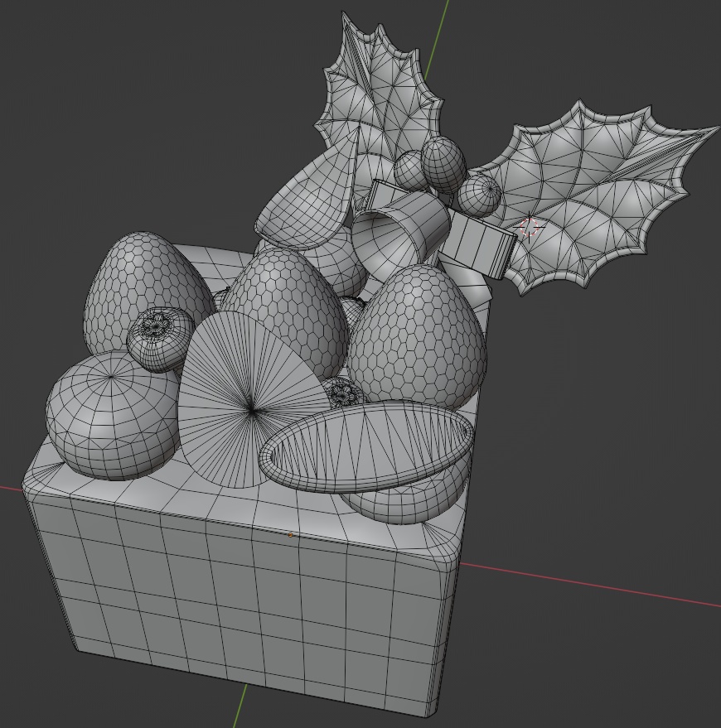Select the small sphere with star-shaped top

pos(160,339)
